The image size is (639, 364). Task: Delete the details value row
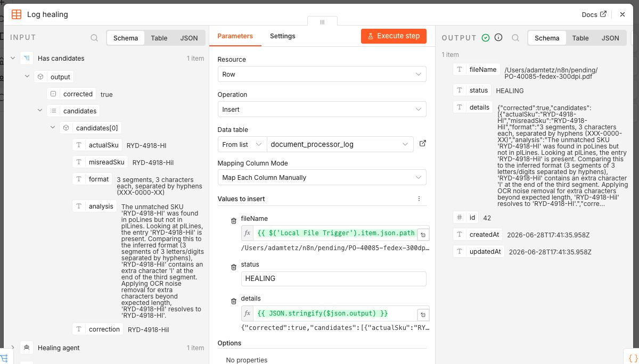click(x=233, y=301)
